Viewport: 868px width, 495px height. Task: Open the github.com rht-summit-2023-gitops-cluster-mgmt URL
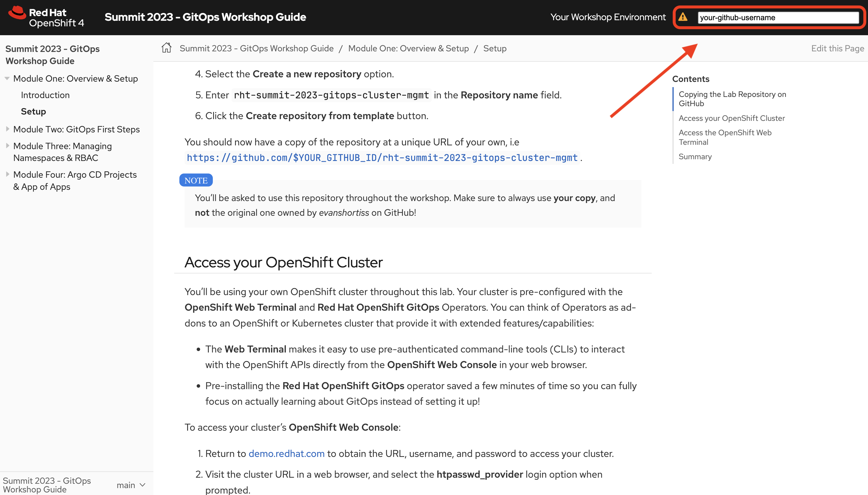tap(382, 158)
